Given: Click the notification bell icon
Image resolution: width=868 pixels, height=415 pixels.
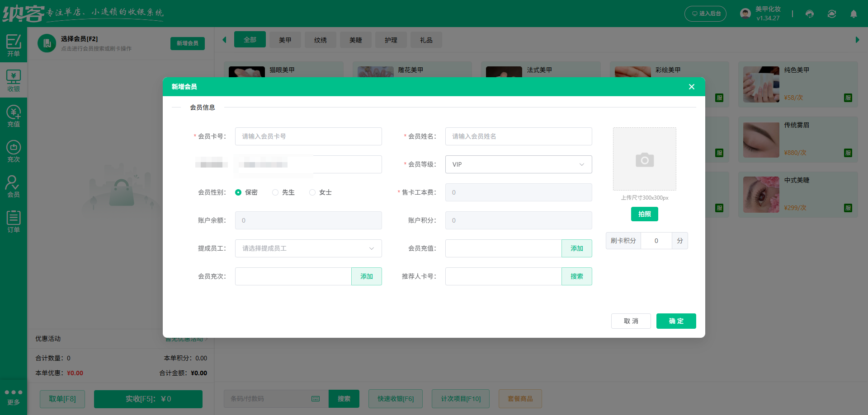Looking at the screenshot, I should coord(854,14).
